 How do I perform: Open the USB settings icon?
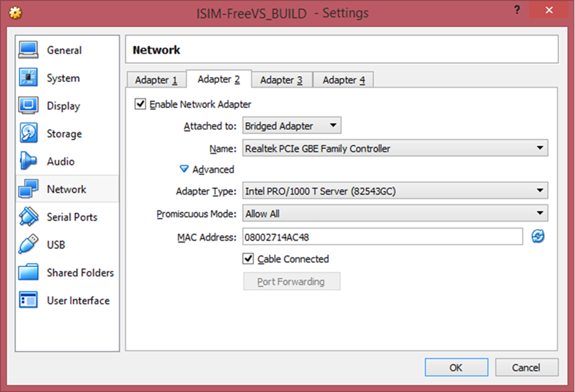point(29,244)
